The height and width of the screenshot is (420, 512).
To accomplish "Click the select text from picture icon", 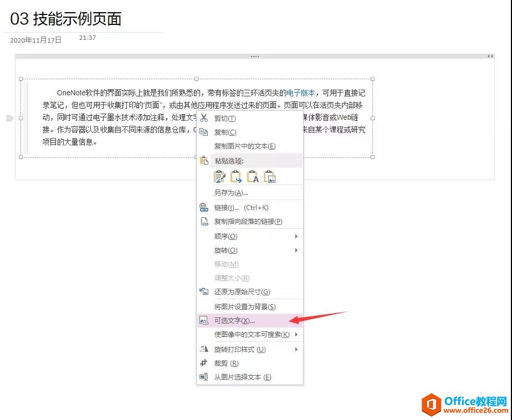I will click(x=204, y=377).
